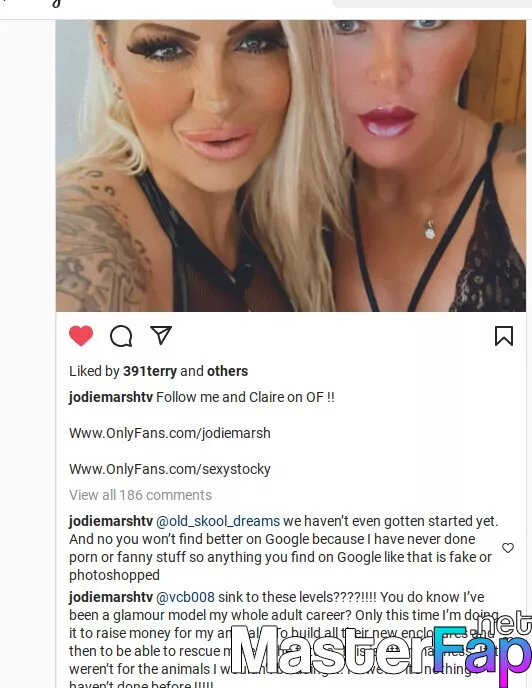The image size is (532, 688).
Task: Open jodiemarshtv username in the first reply
Action: 111,521
